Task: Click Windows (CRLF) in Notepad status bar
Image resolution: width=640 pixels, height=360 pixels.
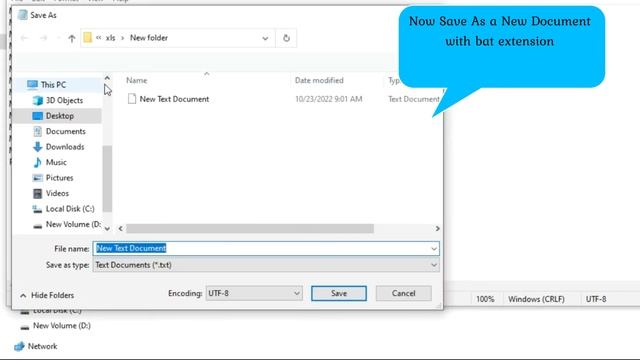Action: (536, 299)
